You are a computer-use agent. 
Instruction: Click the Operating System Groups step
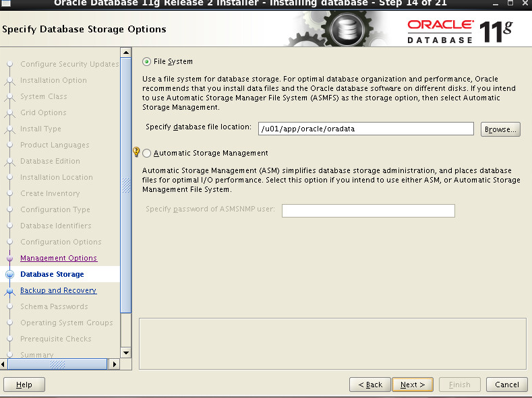[x=67, y=323]
